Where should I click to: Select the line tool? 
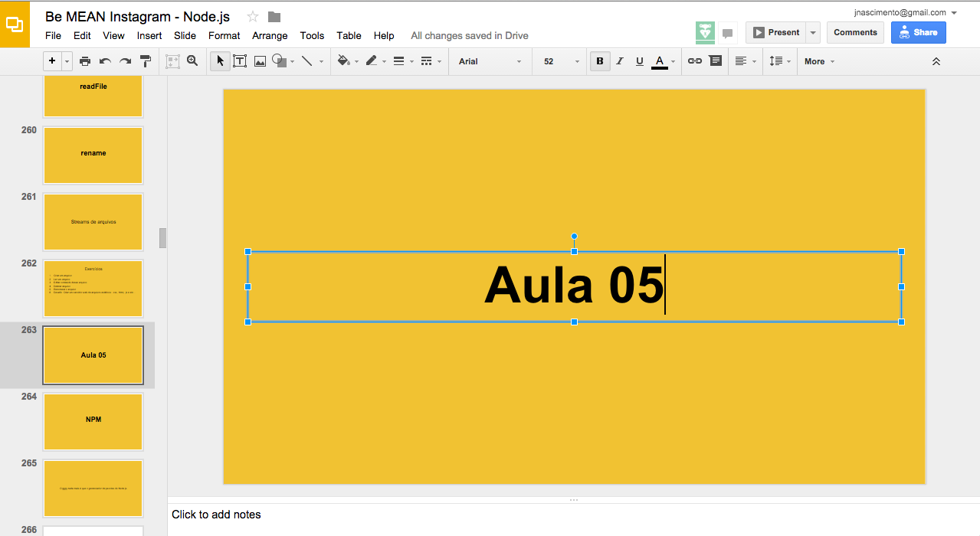click(x=306, y=61)
